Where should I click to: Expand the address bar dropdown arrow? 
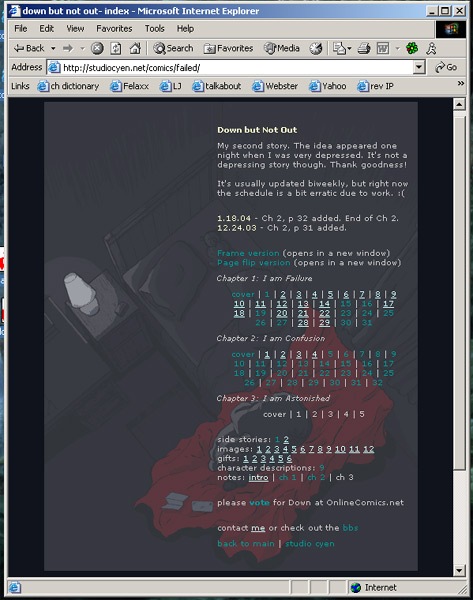(x=419, y=67)
